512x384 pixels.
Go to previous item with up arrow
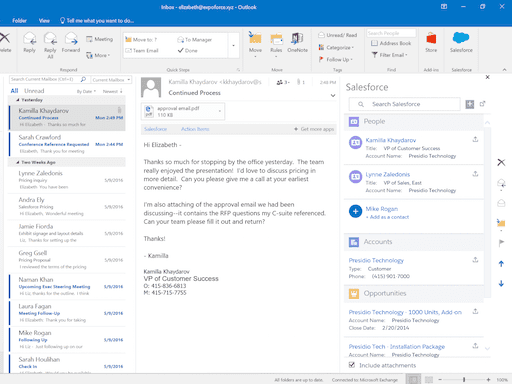501,264
